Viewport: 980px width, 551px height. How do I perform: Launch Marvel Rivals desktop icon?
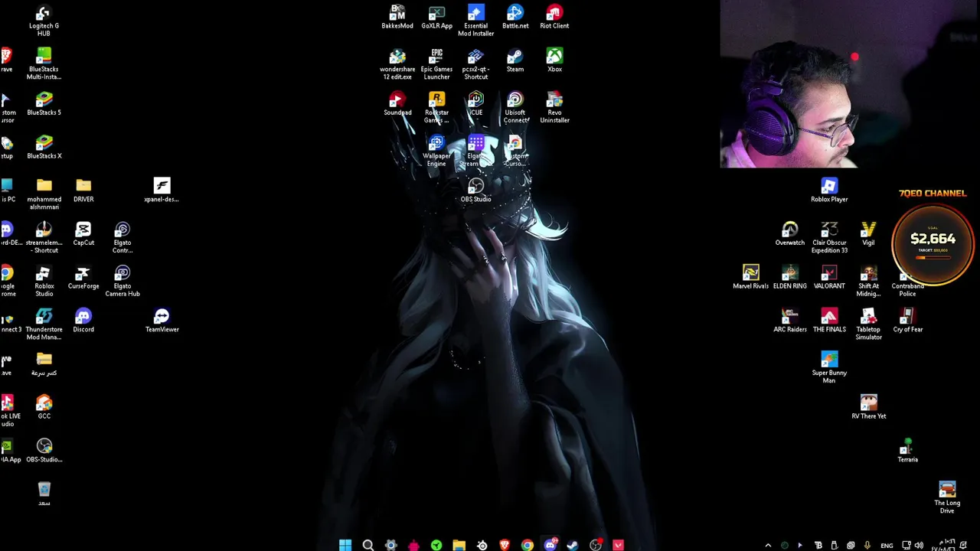pyautogui.click(x=750, y=278)
